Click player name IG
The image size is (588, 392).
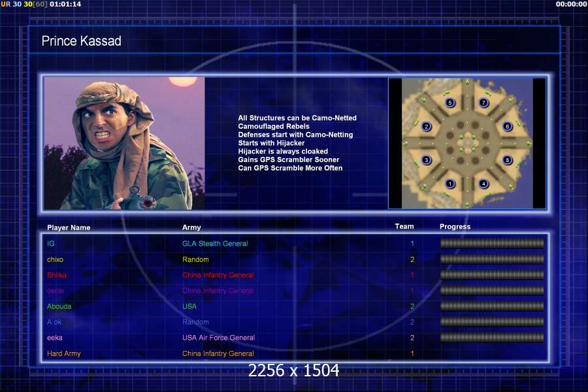(x=50, y=244)
